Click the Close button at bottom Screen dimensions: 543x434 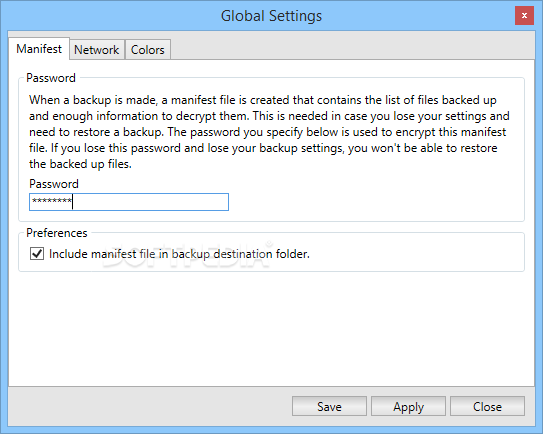487,406
